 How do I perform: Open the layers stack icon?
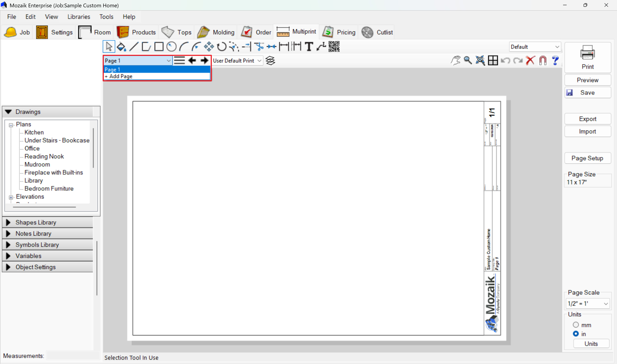pos(270,61)
